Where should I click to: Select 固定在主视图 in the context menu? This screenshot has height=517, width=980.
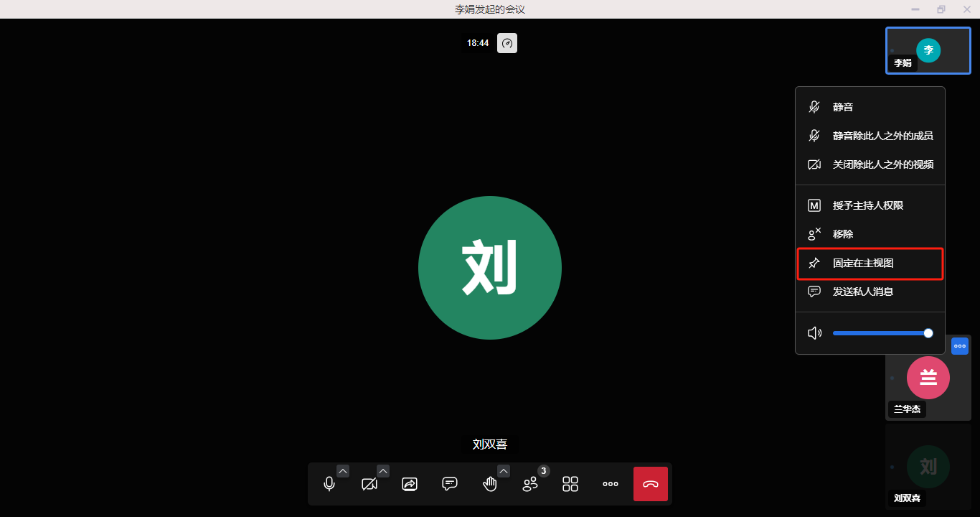(870, 264)
